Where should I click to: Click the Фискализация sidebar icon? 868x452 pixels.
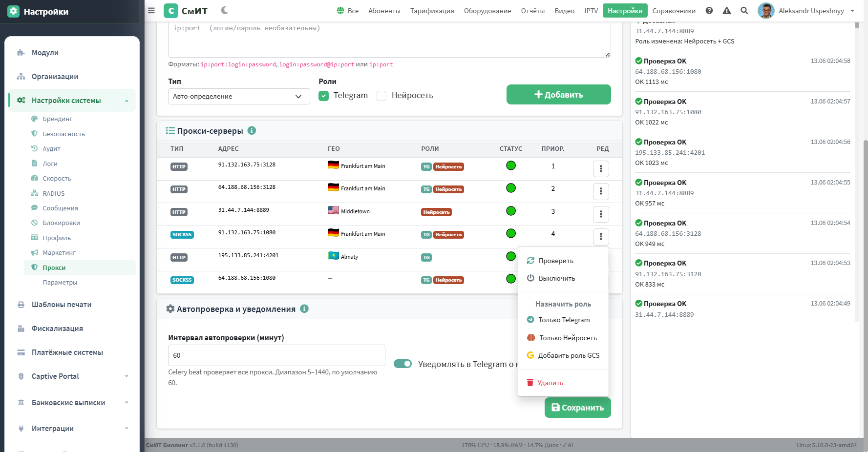coord(21,329)
